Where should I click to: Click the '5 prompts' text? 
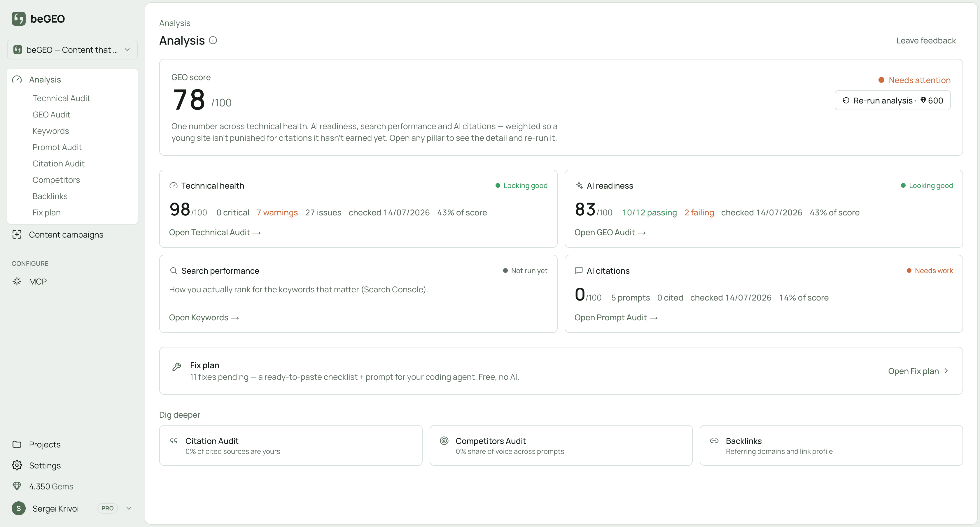pos(630,298)
